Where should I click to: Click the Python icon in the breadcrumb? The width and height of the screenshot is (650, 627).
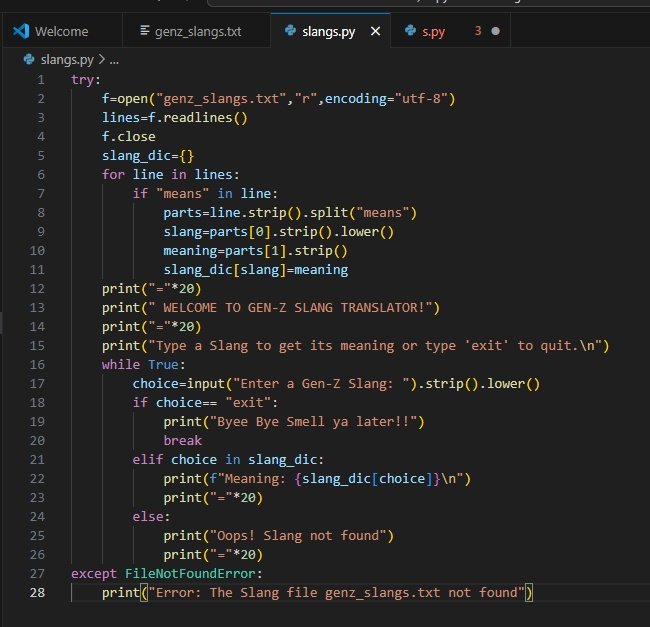pyautogui.click(x=29, y=60)
